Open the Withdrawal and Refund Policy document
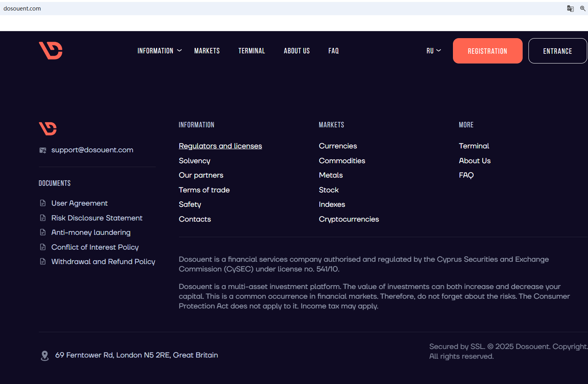This screenshot has height=384, width=588. 103,262
